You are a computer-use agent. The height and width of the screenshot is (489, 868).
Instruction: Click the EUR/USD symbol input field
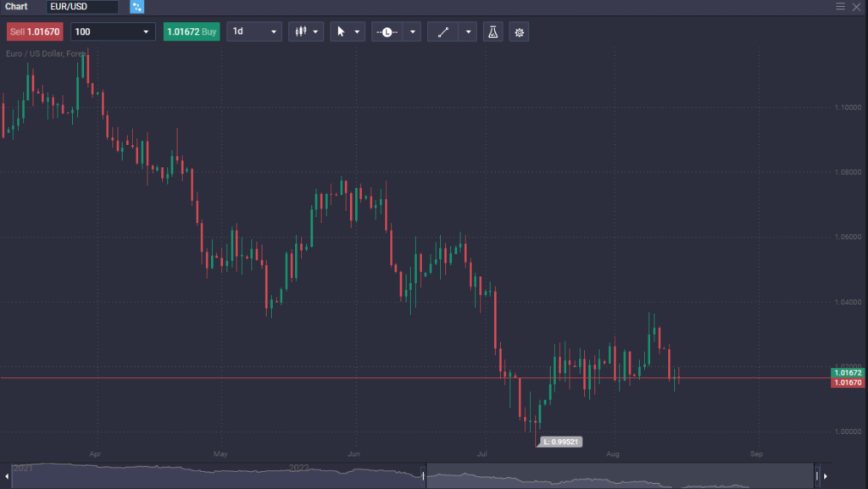(82, 7)
